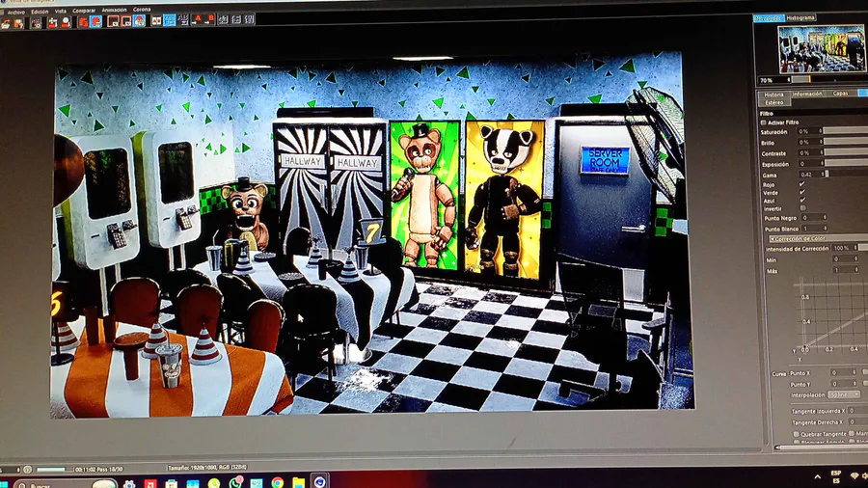Switch to the Navegador tab
Screen dimensions: 868x488
[769, 18]
